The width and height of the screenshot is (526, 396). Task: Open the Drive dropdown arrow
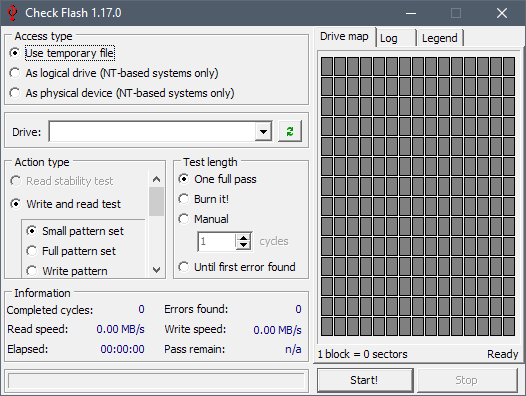click(263, 131)
